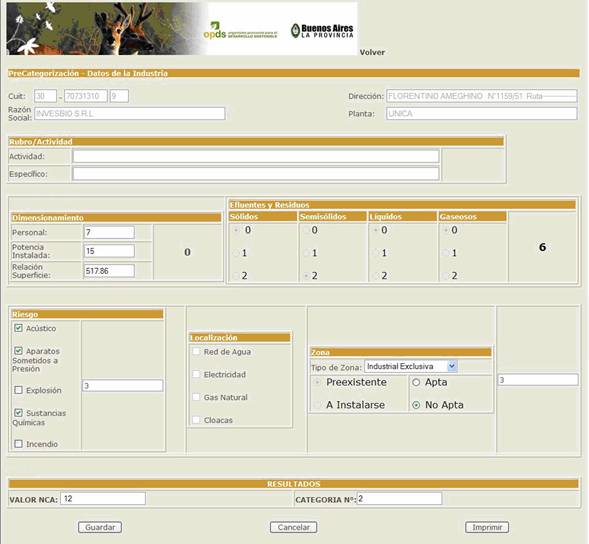Click the Guardar button

click(100, 527)
